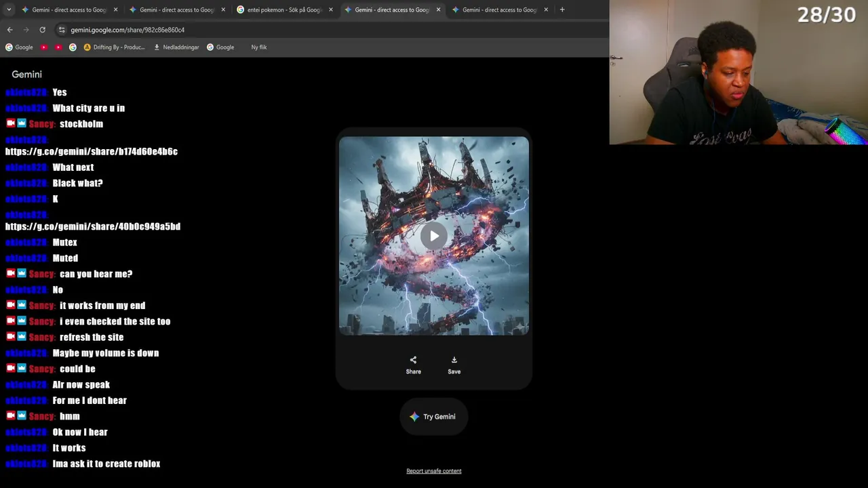The width and height of the screenshot is (868, 488).
Task: Click the message 'Maybe my volume is down'
Action: pos(106,353)
